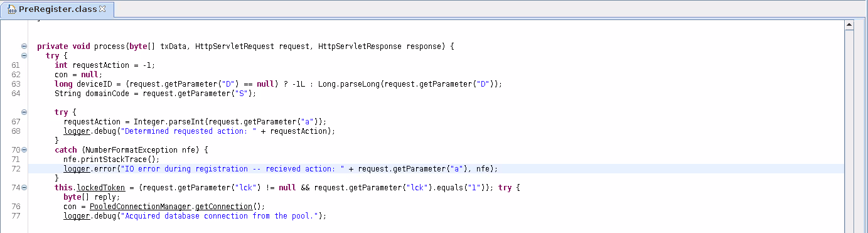Click line number 63 in the gutter
Viewport: 868px width, 233px height.
pos(16,84)
